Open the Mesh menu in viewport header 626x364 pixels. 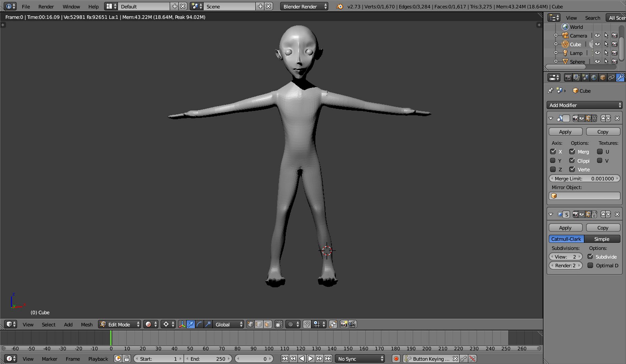(x=86, y=325)
